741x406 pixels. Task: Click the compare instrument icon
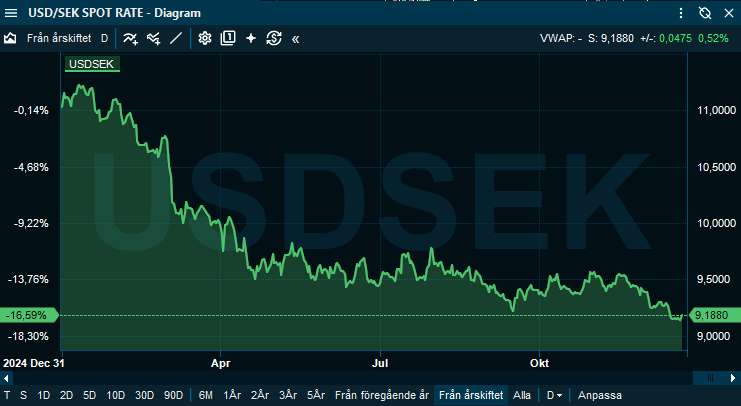153,39
